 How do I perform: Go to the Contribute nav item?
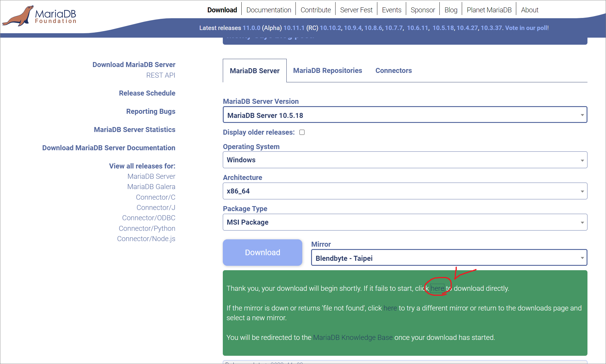(316, 10)
